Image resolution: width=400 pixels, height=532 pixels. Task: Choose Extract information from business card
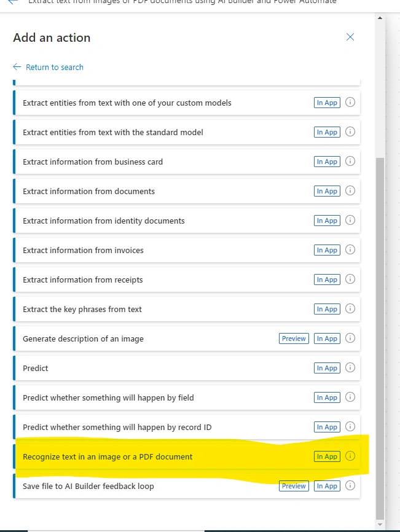click(x=187, y=162)
